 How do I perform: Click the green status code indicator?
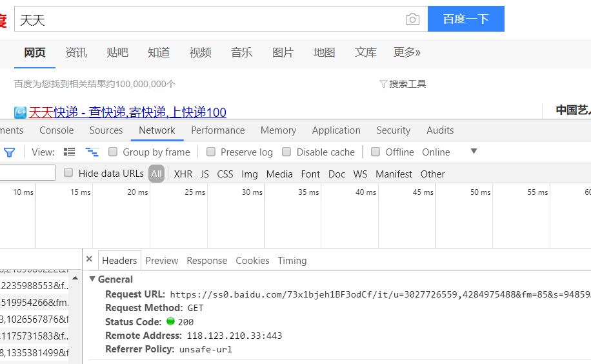tap(170, 321)
